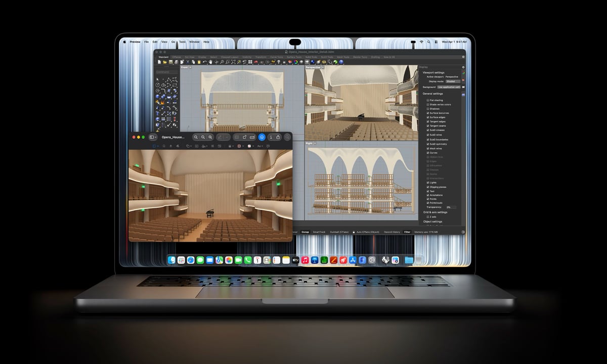Click Rhino's Cut scissors icon
Viewport: 607px width, 364px height.
click(x=188, y=62)
